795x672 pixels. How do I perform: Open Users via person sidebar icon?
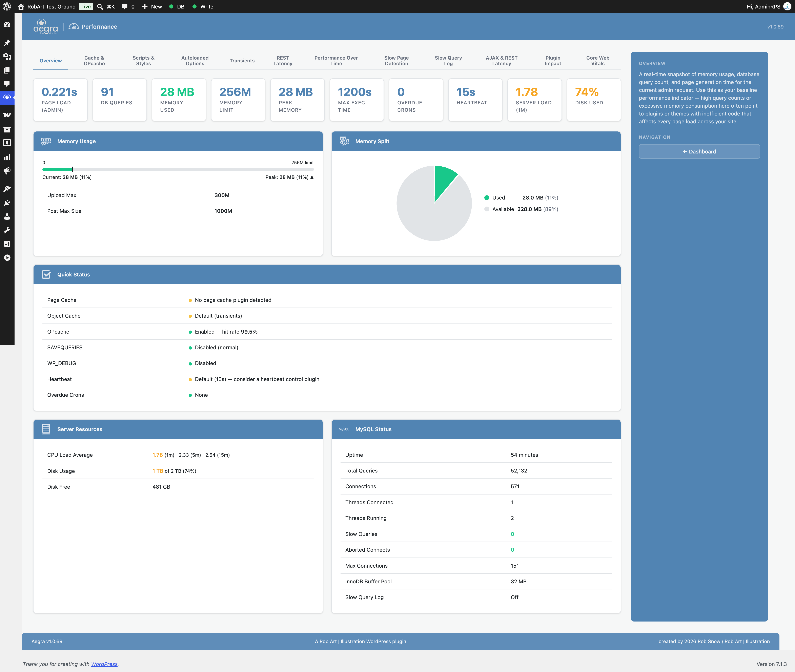[x=7, y=216]
